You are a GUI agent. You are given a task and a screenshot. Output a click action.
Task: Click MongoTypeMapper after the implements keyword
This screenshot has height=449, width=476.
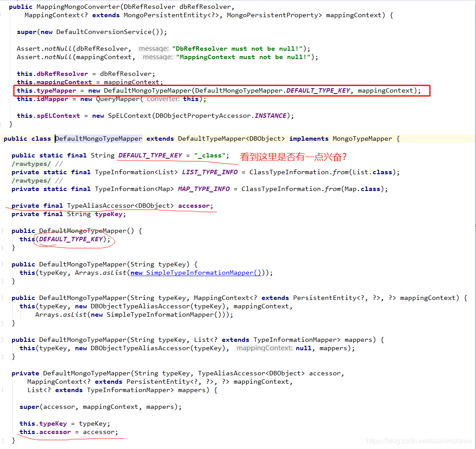[362, 139]
